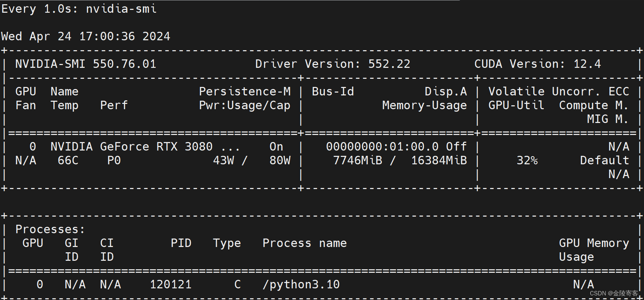Click the power cap '80W'
Viewport: 644px width, 300px height.
tap(280, 160)
